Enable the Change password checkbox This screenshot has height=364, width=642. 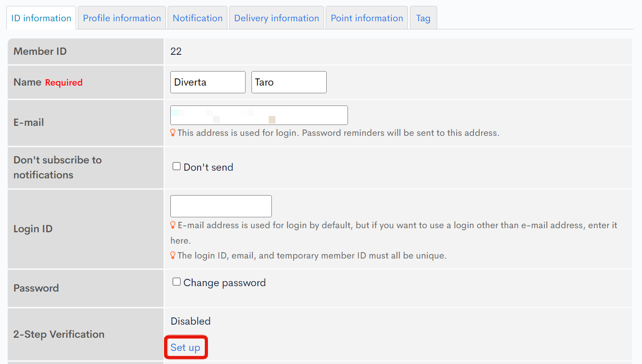[176, 282]
